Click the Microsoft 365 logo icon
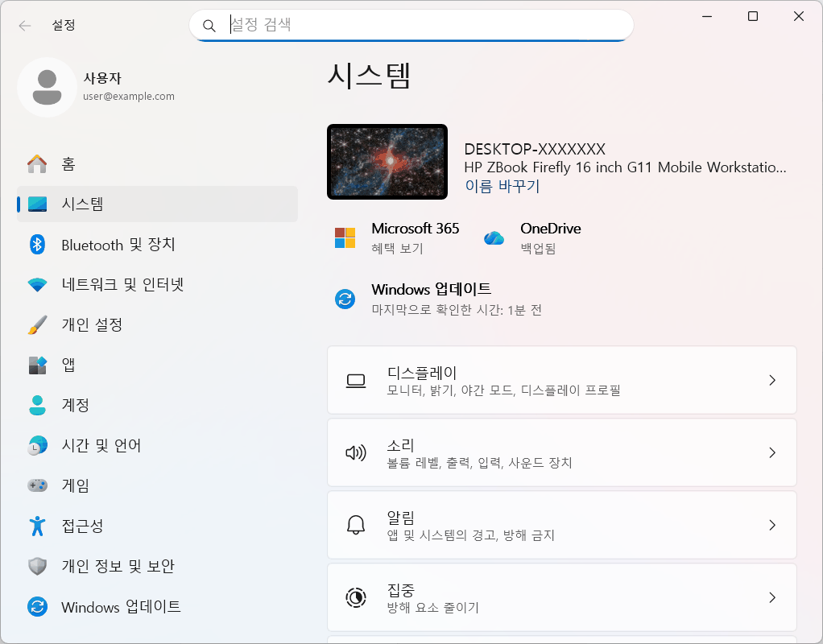This screenshot has height=644, width=823. click(x=345, y=237)
